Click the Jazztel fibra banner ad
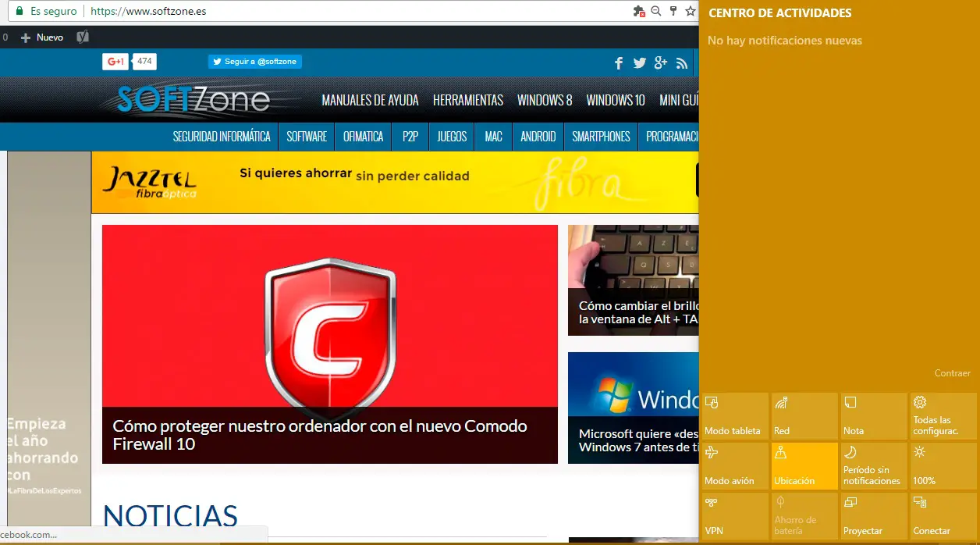980x545 pixels. [x=395, y=182]
